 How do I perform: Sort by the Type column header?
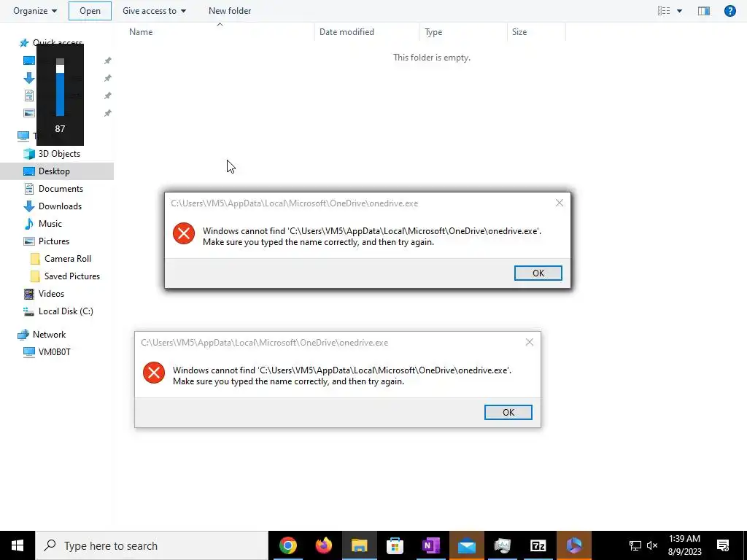click(x=433, y=32)
